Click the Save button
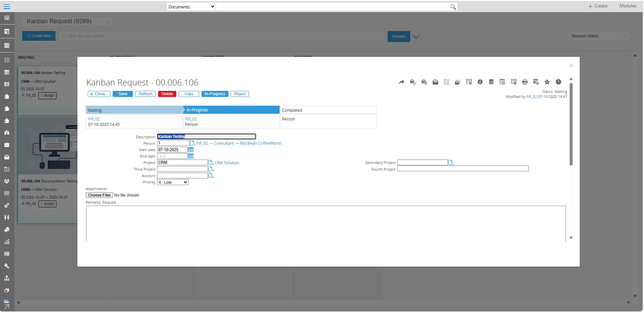Viewport: 644px width, 312px height. pos(123,94)
